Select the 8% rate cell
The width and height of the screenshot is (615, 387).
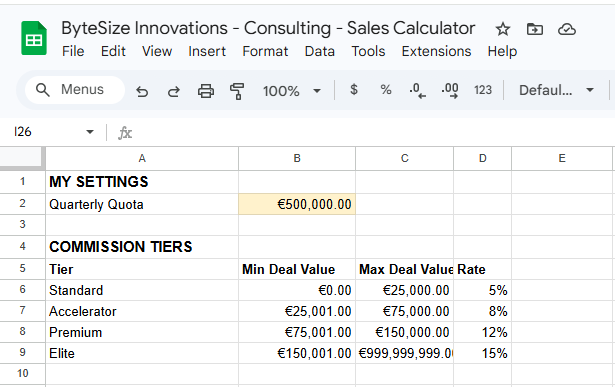[x=482, y=311]
